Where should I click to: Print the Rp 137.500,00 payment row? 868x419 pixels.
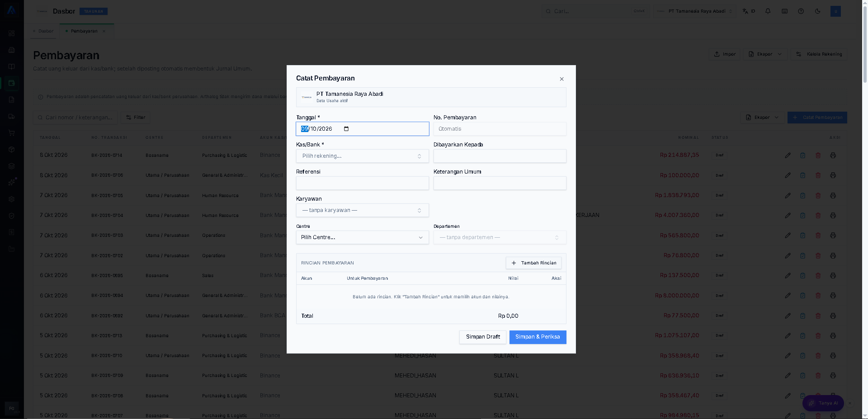coord(833,276)
